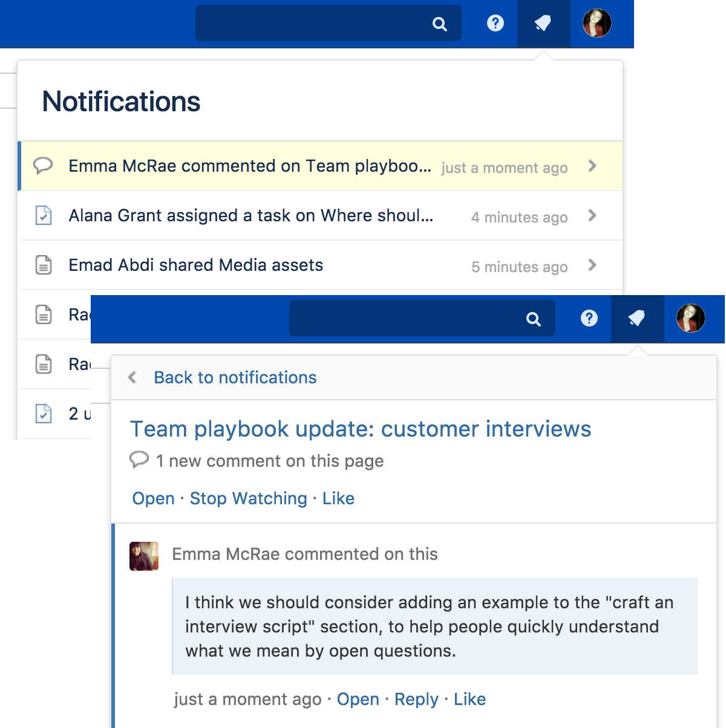This screenshot has width=726, height=728.
Task: Stop watching the Team playbook page
Action: [248, 498]
